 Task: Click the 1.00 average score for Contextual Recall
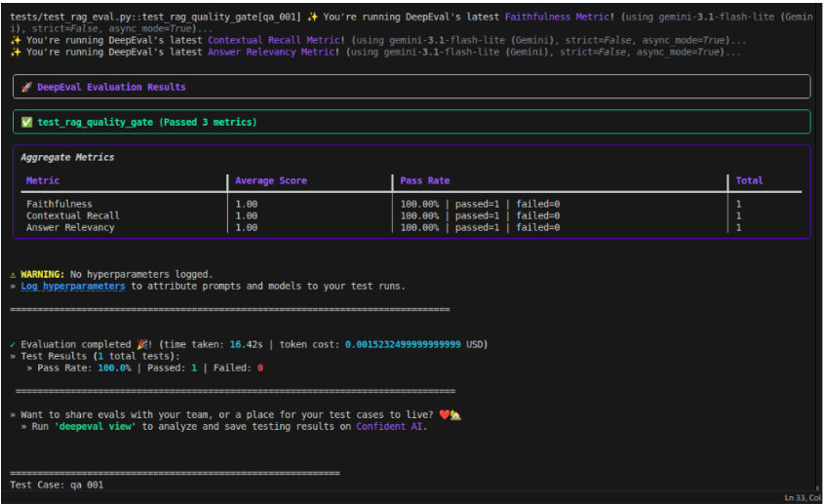(x=246, y=215)
